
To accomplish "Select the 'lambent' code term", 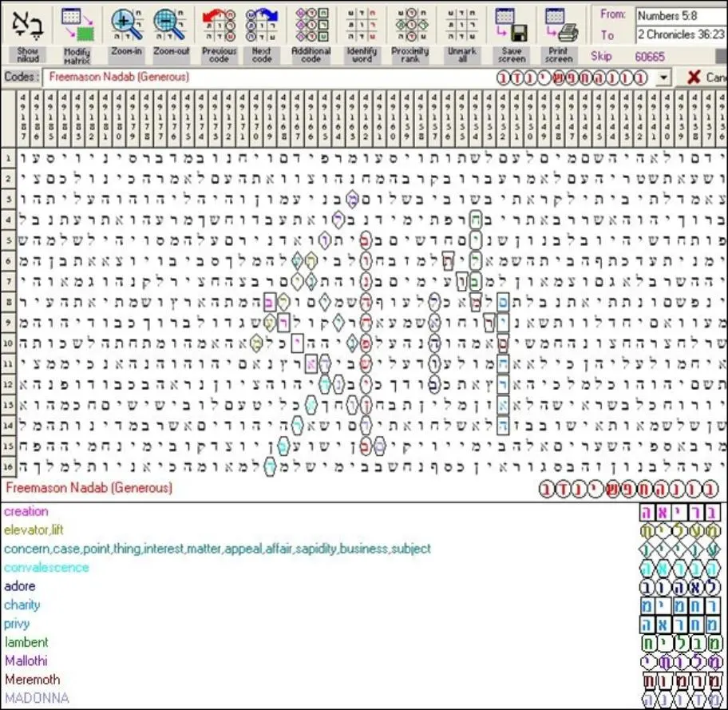I will 26,642.
